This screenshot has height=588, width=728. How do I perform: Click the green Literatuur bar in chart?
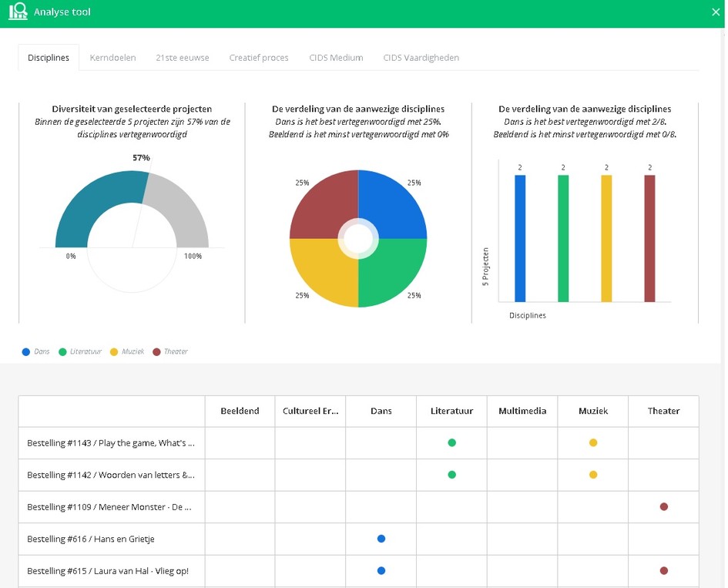tap(563, 238)
